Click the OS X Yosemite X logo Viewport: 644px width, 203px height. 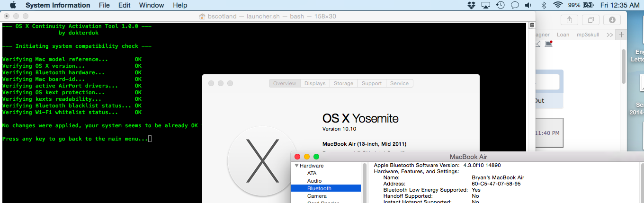[262, 160]
